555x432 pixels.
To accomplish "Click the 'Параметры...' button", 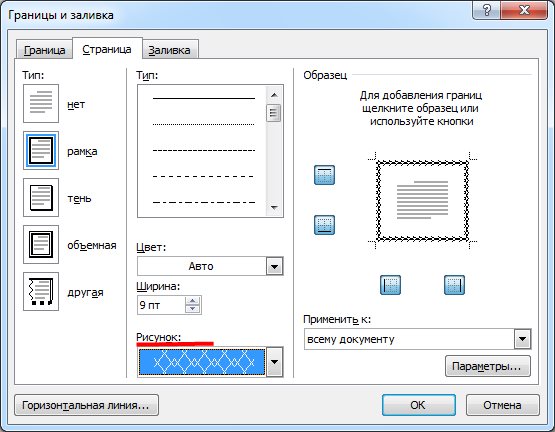I will 488,366.
